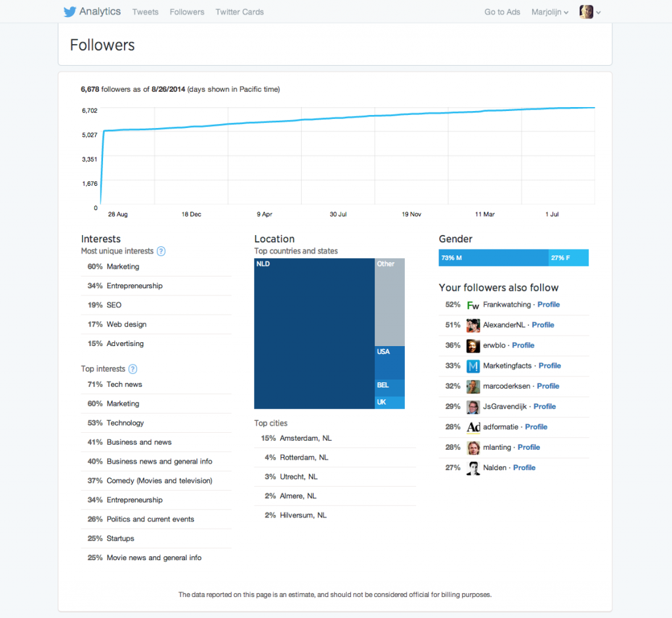Select the USA block in location treemap
Screen dimensions: 672x618
click(389, 363)
